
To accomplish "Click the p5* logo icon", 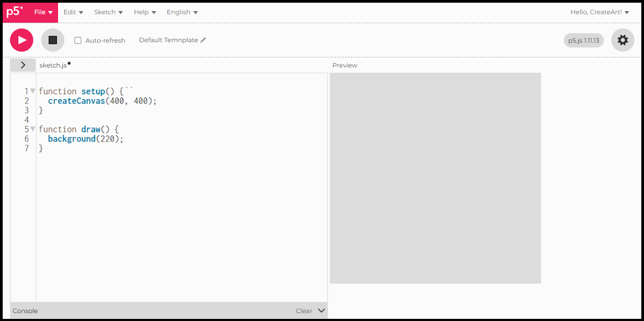I will tap(14, 12).
